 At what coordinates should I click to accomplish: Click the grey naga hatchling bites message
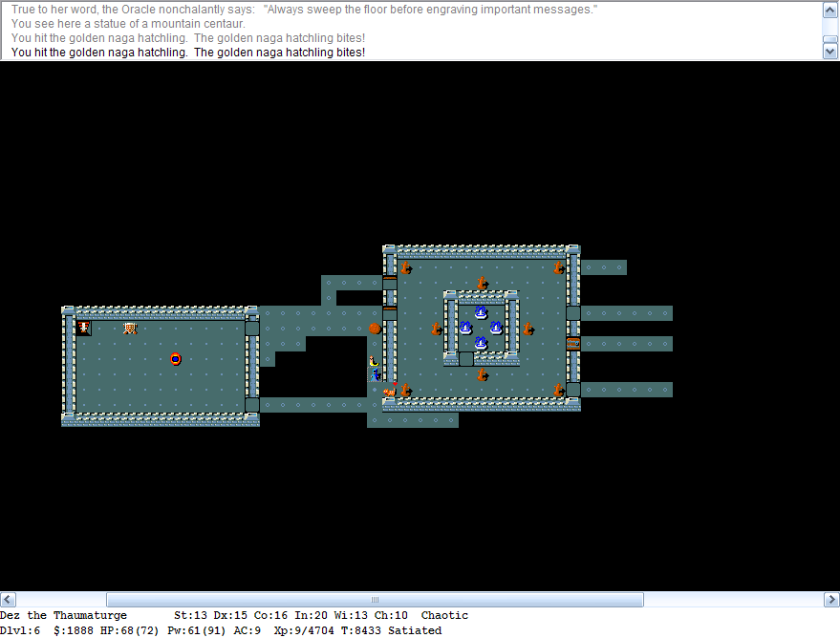(188, 38)
